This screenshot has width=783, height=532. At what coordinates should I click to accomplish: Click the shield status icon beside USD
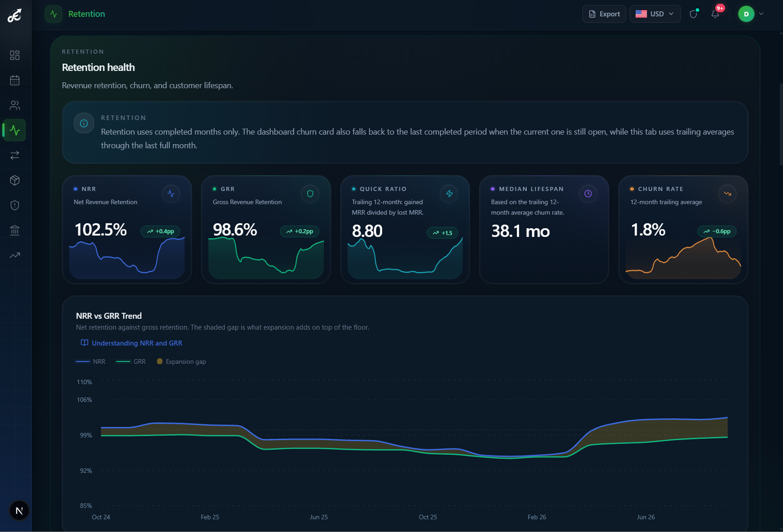(693, 14)
